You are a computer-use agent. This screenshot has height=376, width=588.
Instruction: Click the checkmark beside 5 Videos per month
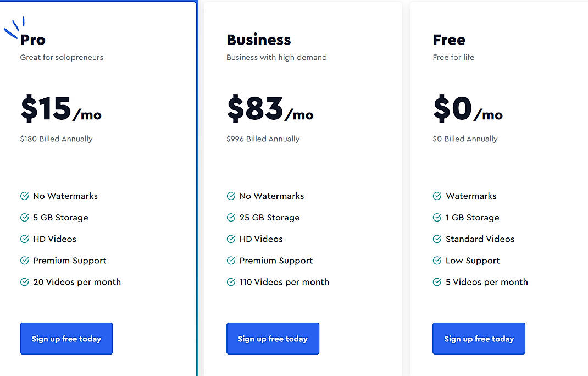(436, 282)
